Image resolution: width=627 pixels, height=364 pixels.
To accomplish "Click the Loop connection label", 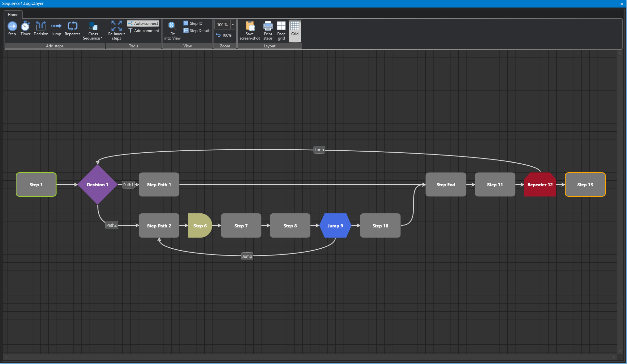I will [319, 150].
